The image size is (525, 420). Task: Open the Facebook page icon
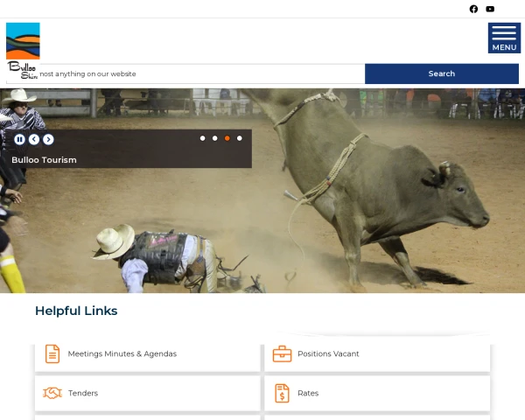coord(473,9)
